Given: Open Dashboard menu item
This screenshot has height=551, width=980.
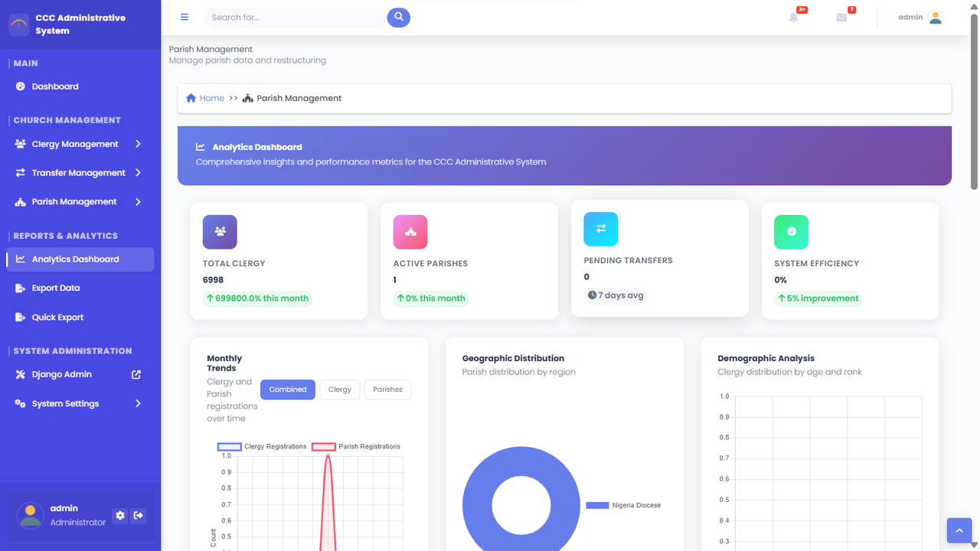Looking at the screenshot, I should (80, 86).
